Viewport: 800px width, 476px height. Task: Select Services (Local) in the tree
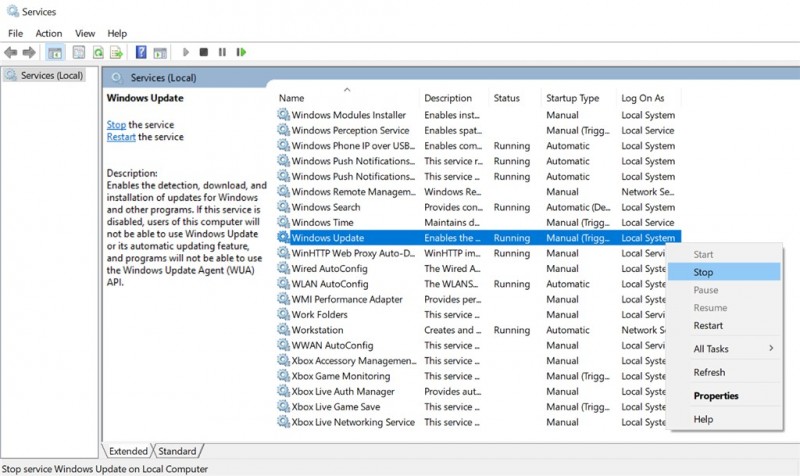(x=52, y=75)
